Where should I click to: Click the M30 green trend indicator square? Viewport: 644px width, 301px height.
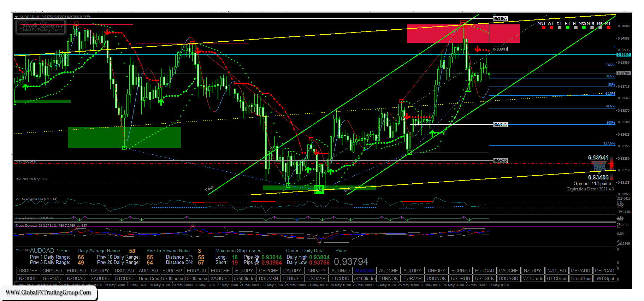584,28
